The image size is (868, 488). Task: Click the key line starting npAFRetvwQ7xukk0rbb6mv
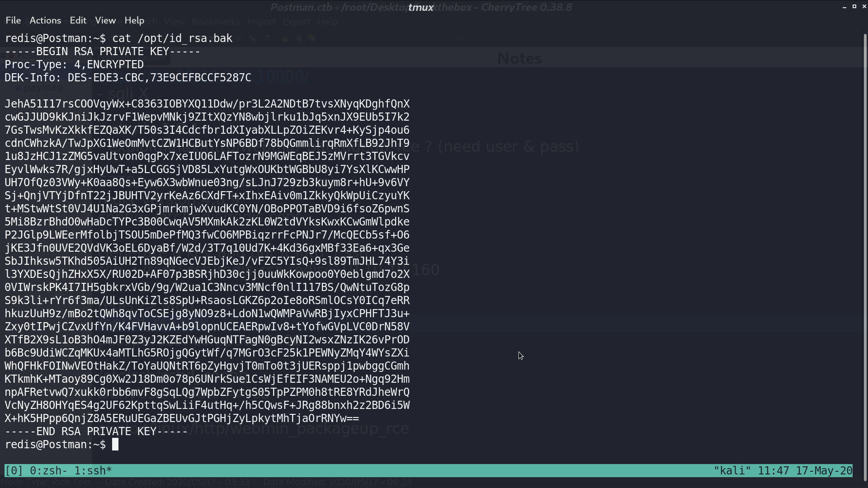coord(207,392)
